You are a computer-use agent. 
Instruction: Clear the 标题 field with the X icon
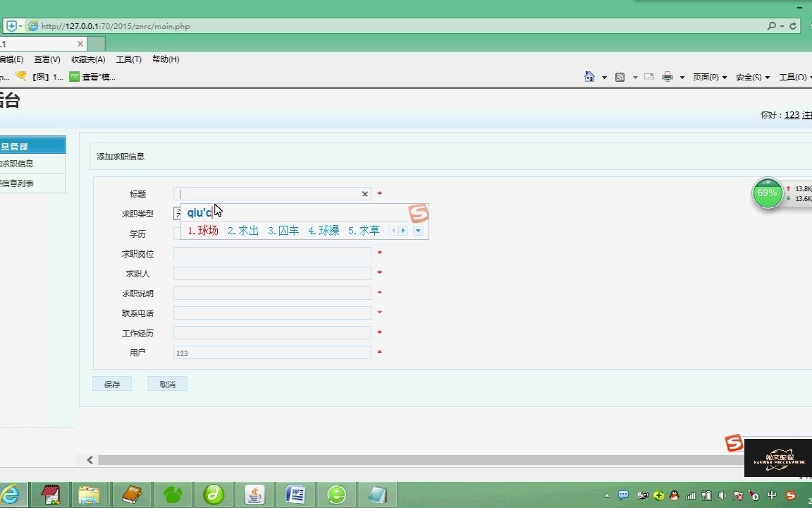(x=365, y=194)
